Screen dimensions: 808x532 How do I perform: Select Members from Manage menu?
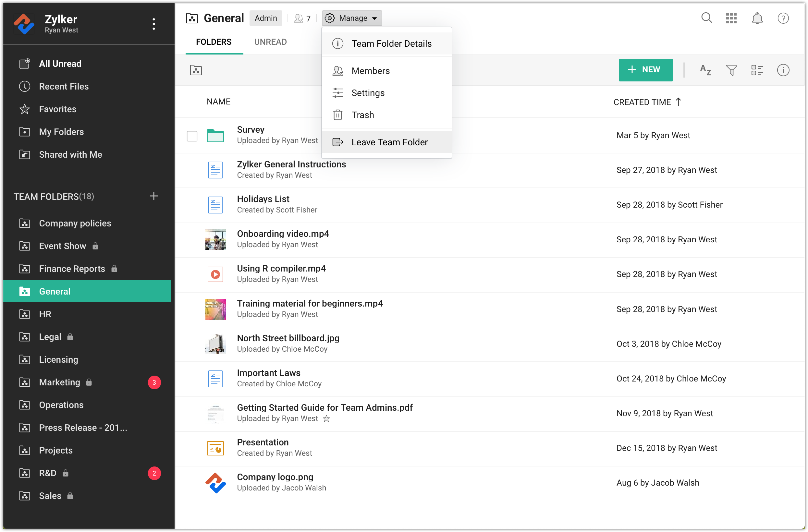point(370,71)
